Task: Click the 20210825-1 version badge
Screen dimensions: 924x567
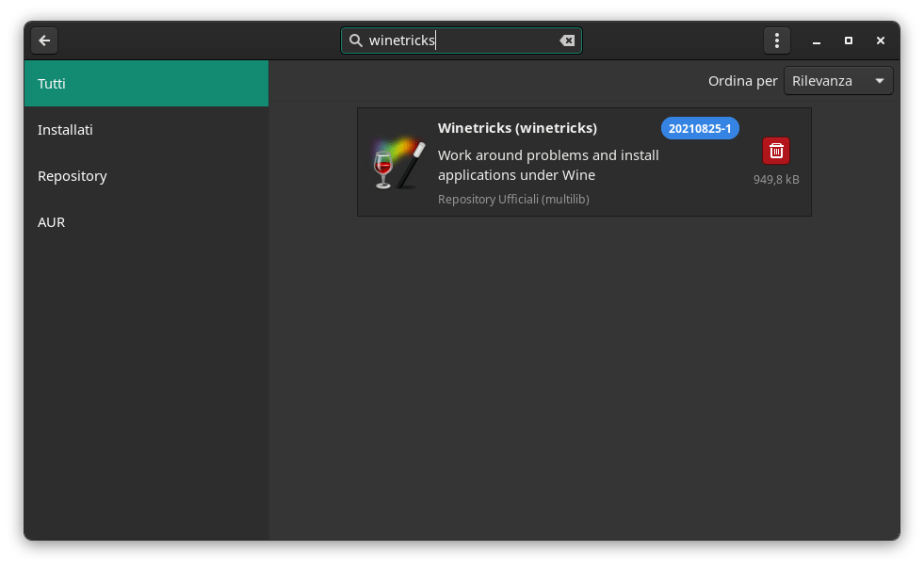Action: [700, 128]
